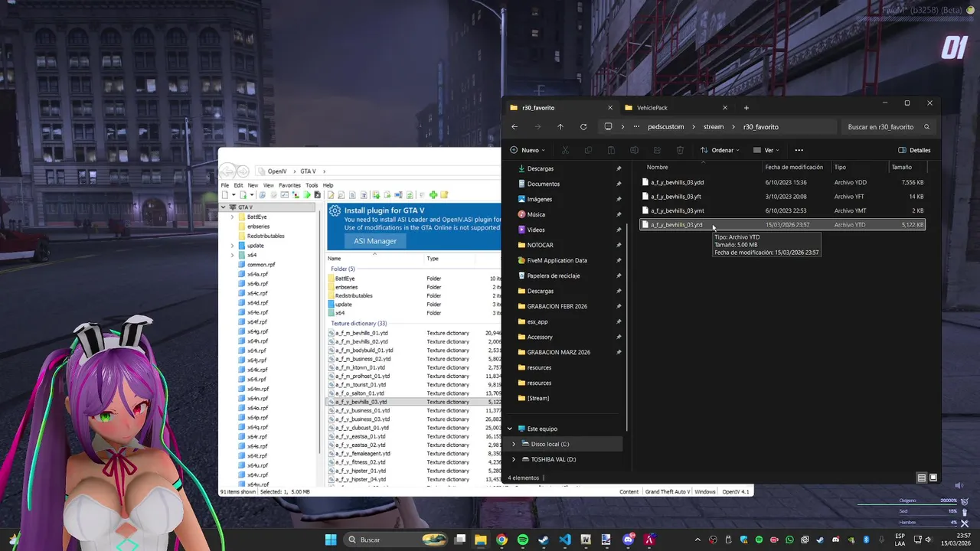Click the Cut scissors icon in Explorer toolbar

pyautogui.click(x=565, y=150)
